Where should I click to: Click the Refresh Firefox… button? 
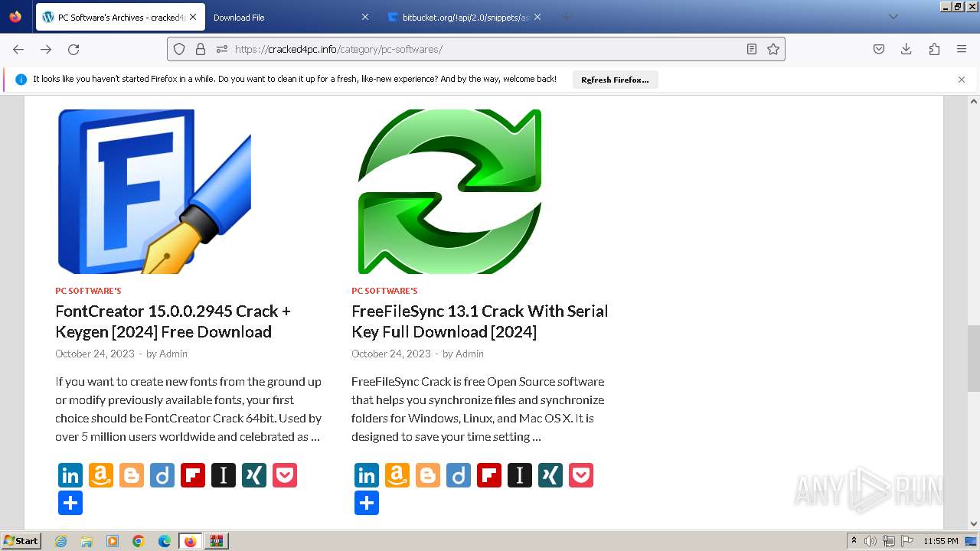coord(615,80)
